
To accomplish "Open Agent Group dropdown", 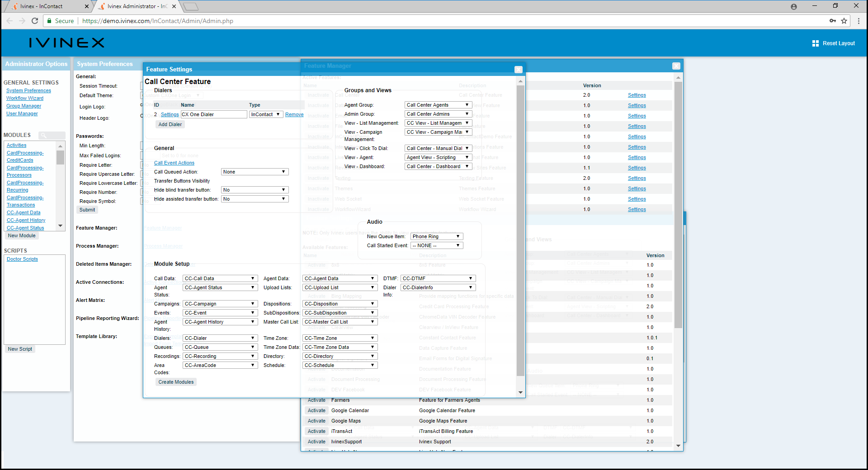I will point(438,105).
